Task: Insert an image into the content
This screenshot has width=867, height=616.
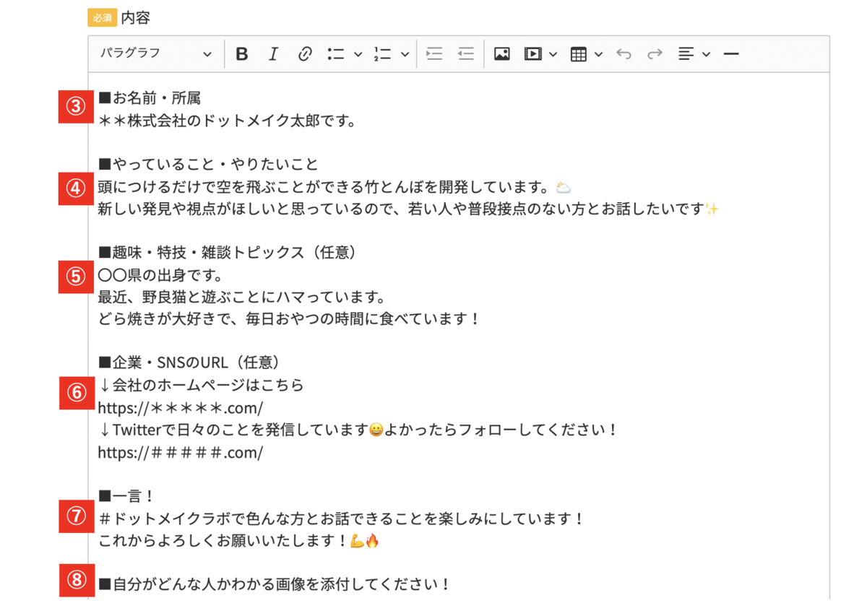Action: (x=501, y=54)
